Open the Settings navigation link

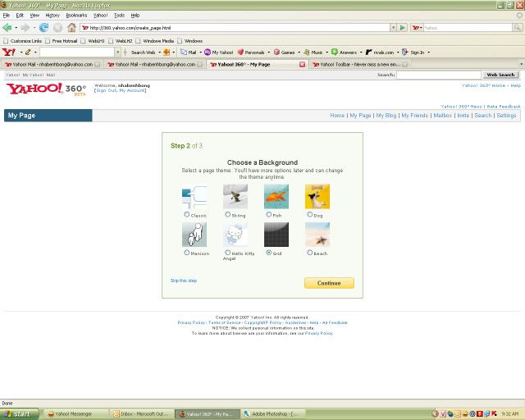506,116
